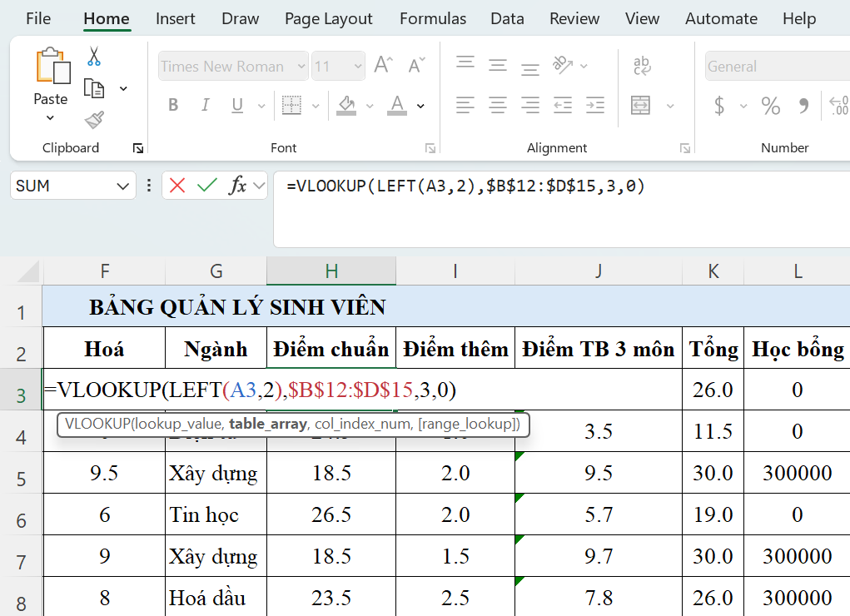The width and height of the screenshot is (850, 616).
Task: Cancel the formula entry with the X icon
Action: point(177,186)
